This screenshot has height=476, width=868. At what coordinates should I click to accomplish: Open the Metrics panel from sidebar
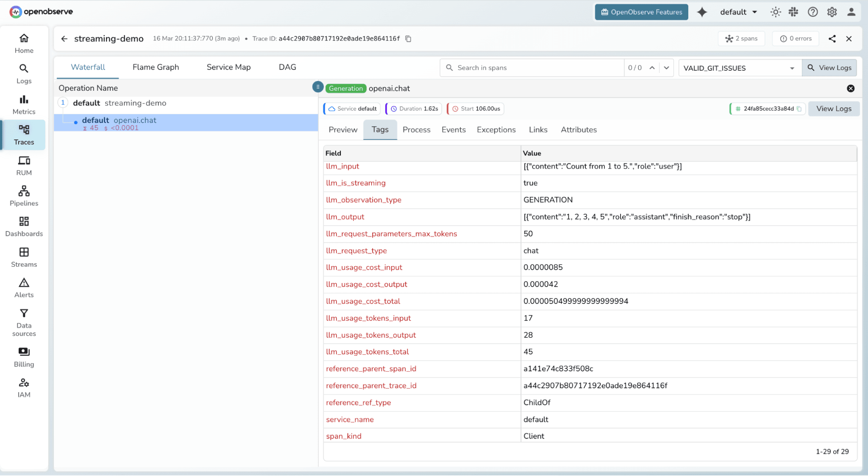[24, 104]
